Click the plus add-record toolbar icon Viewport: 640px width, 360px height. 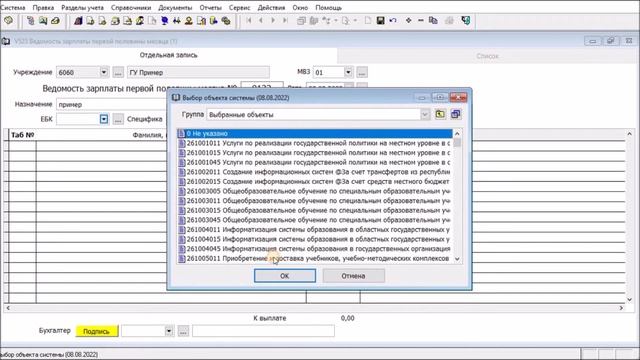pyautogui.click(x=408, y=20)
